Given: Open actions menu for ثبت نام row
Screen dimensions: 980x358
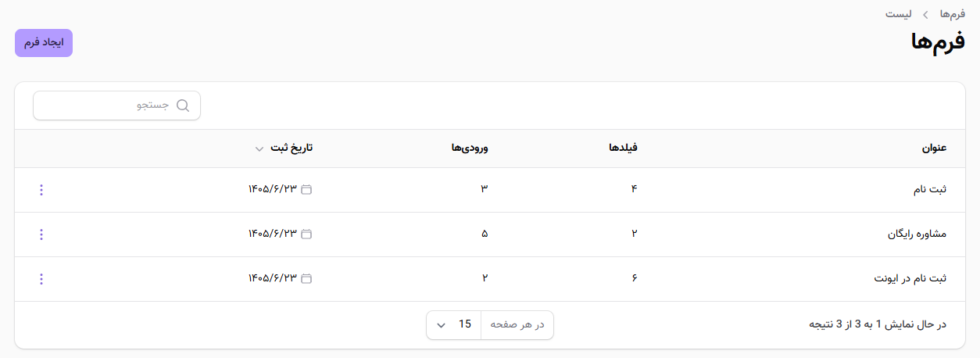Looking at the screenshot, I should (41, 190).
